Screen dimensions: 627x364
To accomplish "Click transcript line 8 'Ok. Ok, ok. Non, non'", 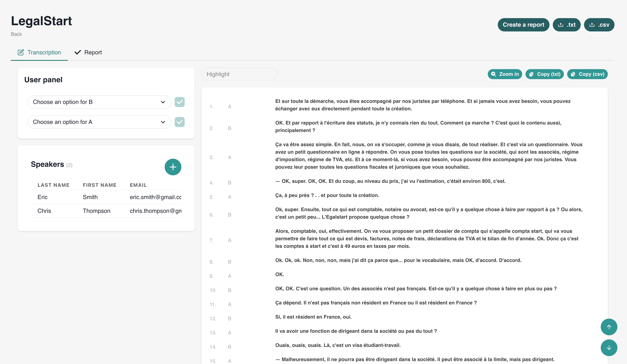I will coord(398,260).
